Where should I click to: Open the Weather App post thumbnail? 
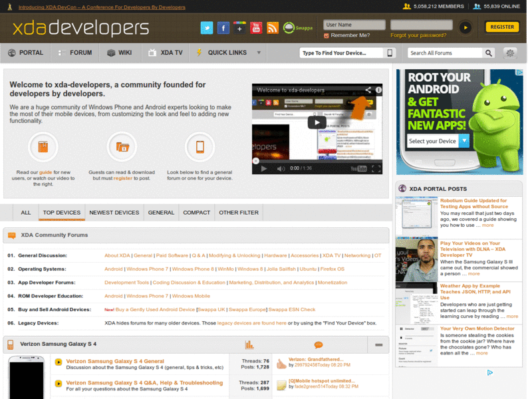click(x=417, y=303)
